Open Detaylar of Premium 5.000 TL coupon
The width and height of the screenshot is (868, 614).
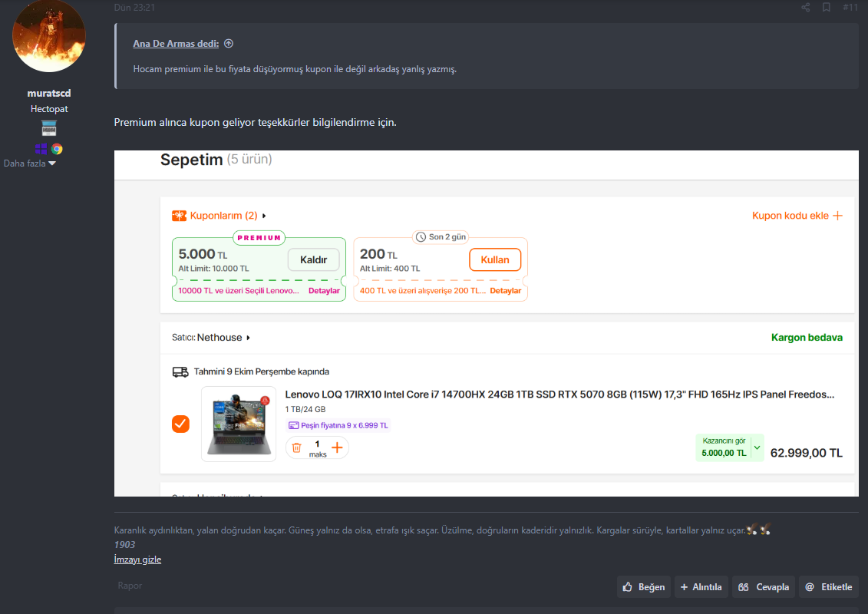(x=324, y=291)
